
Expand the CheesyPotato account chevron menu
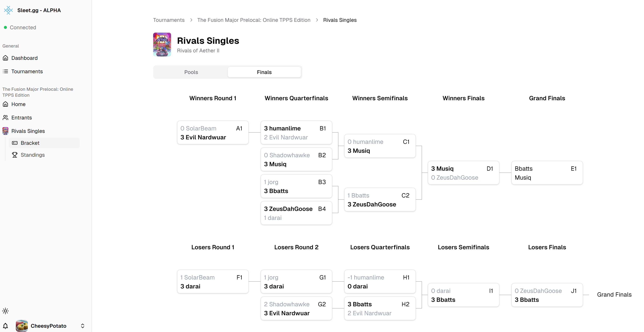click(82, 326)
